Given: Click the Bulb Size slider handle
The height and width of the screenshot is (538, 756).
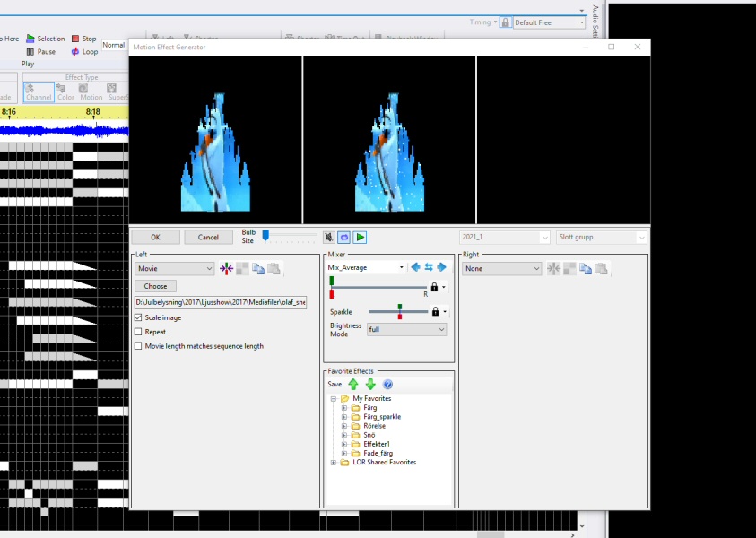Looking at the screenshot, I should tap(265, 235).
